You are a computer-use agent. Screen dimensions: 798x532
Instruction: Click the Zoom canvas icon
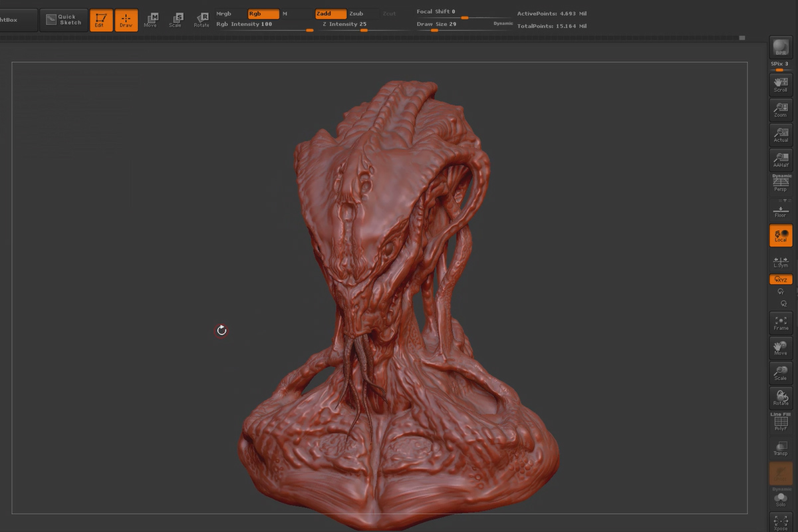click(x=781, y=109)
